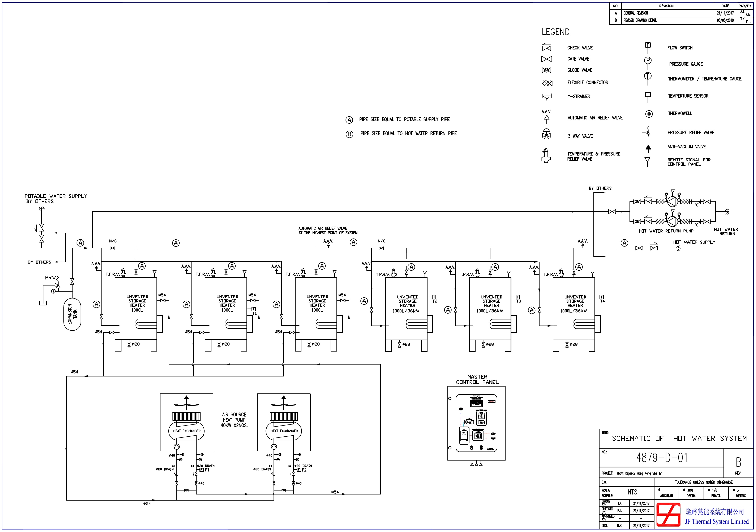This screenshot has width=756, height=532.
Task: Click the temperature & pressure relief valve legend symbol
Action: point(546,156)
